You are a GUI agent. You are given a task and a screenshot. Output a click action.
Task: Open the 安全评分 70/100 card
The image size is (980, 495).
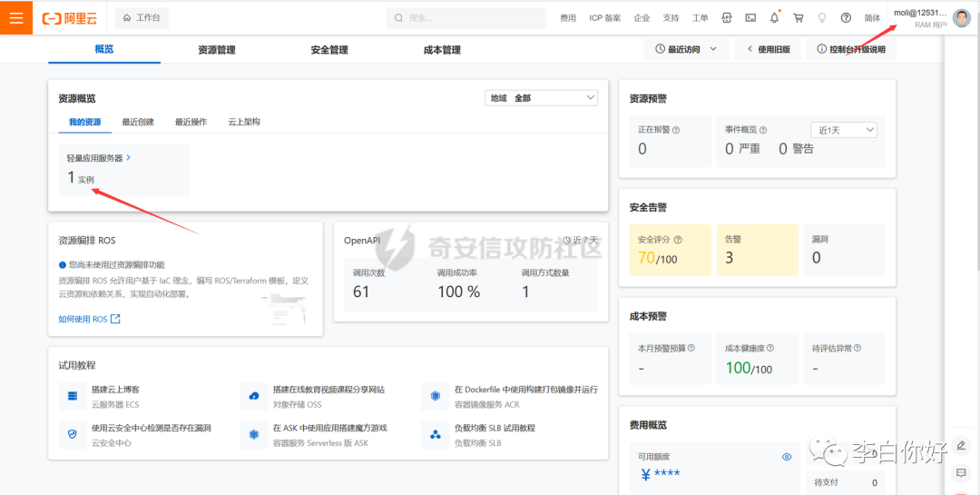[670, 250]
